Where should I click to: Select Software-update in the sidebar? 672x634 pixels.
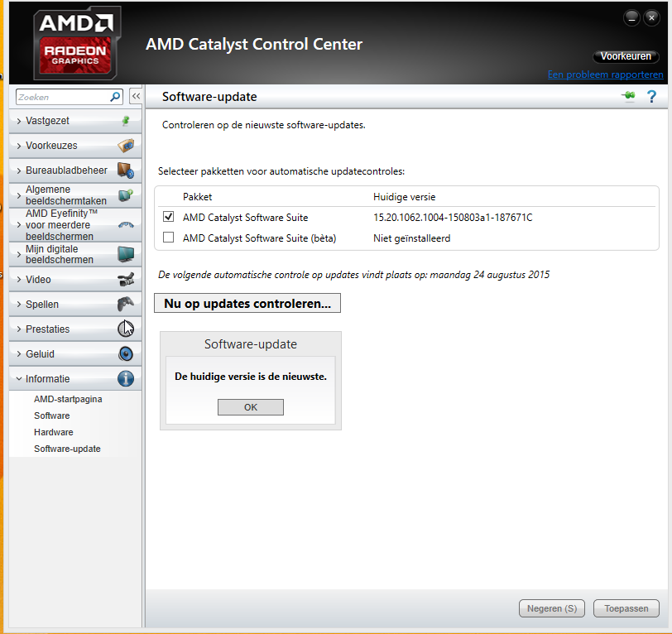coord(67,449)
